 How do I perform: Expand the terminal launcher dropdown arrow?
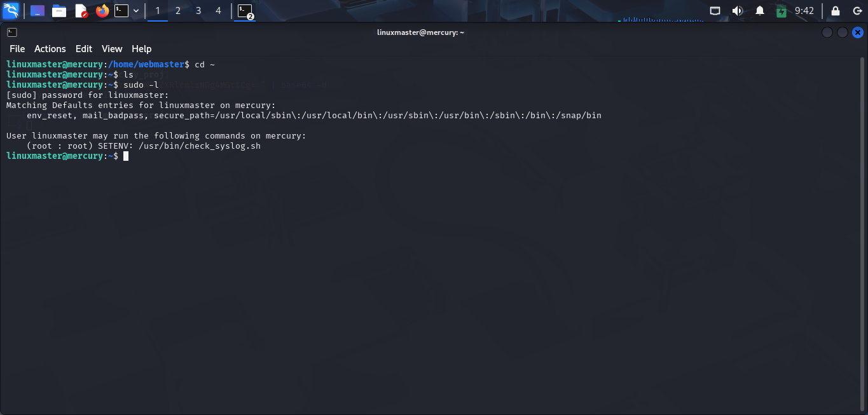[136, 11]
